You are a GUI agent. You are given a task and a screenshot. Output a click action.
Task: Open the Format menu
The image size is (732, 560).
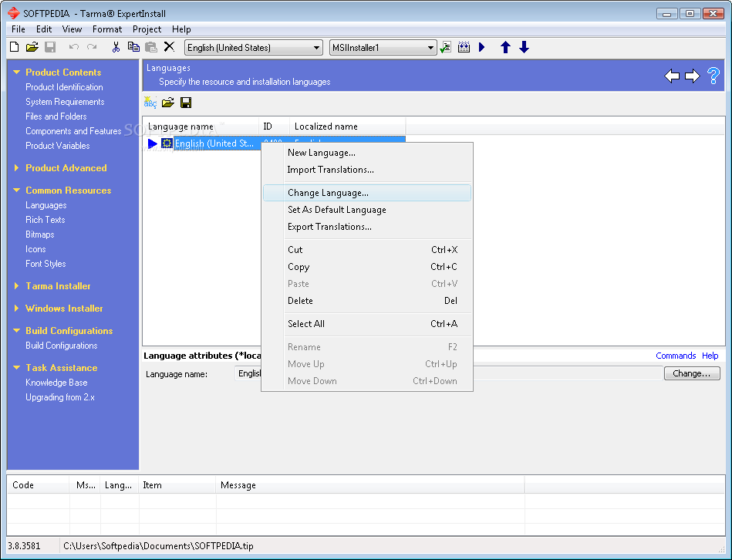coord(107,29)
